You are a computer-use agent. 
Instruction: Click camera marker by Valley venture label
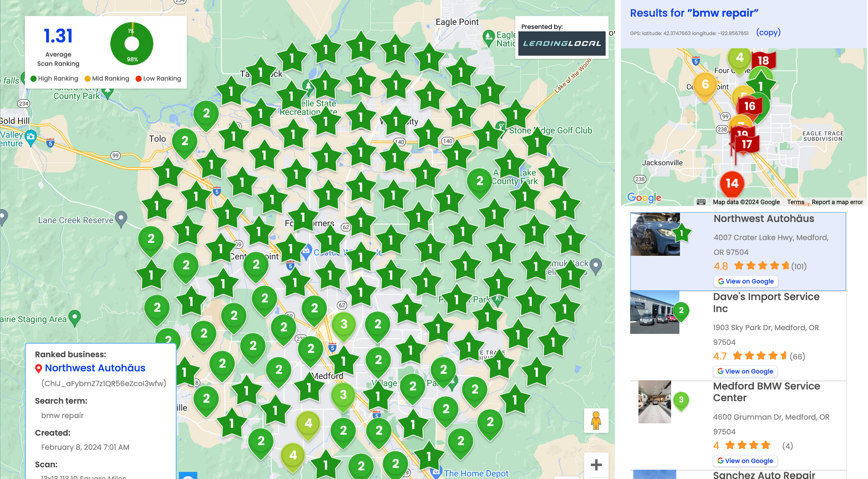[31, 137]
